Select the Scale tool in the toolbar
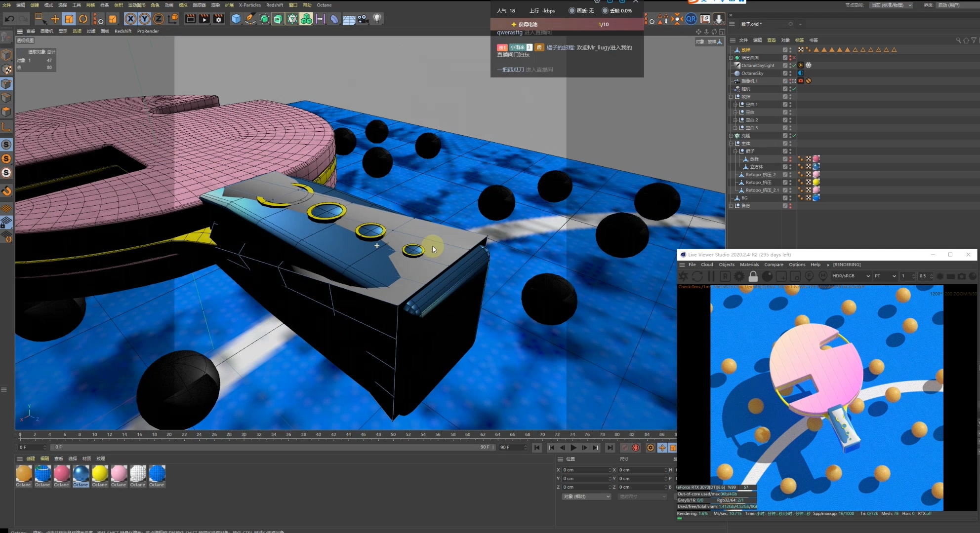The height and width of the screenshot is (533, 980). click(x=69, y=19)
